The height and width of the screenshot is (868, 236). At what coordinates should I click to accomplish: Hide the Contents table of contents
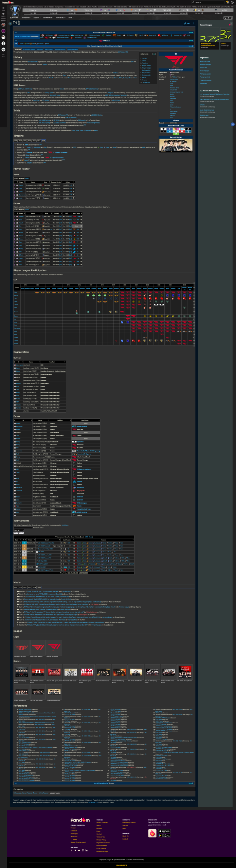(154, 54)
